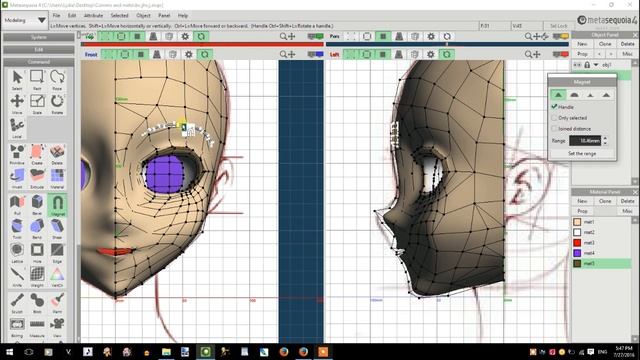Activate the Magnet tool
Image resolution: width=640 pixels, height=360 pixels.
pos(57,205)
